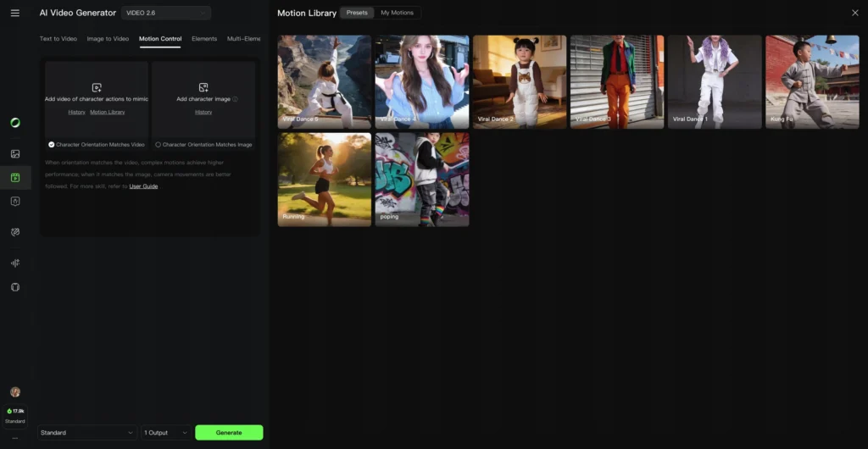Screen dimensions: 868x449
Task: Switch to the Text to Video tab
Action: point(58,39)
